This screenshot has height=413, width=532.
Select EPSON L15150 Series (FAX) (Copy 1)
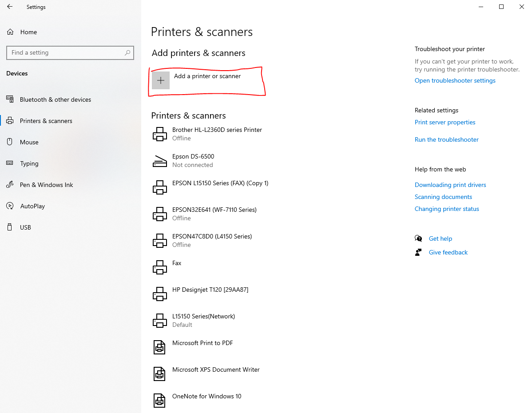coord(220,183)
